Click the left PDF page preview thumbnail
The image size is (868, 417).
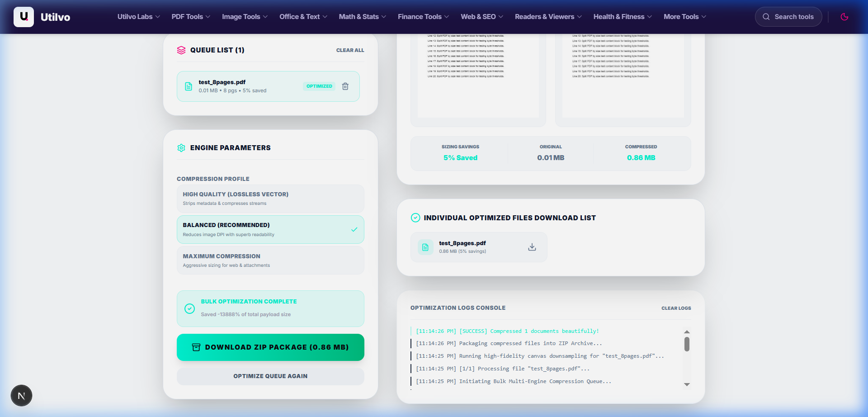[478, 76]
